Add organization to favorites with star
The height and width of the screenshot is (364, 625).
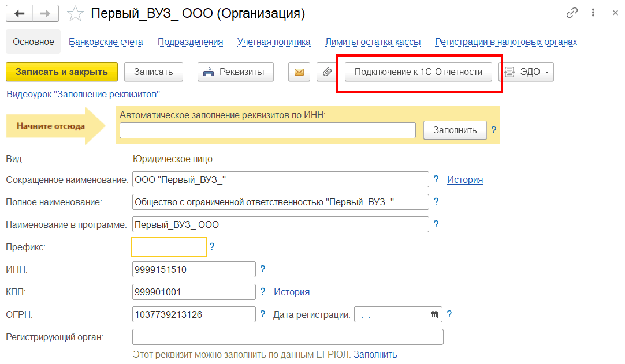point(76,13)
